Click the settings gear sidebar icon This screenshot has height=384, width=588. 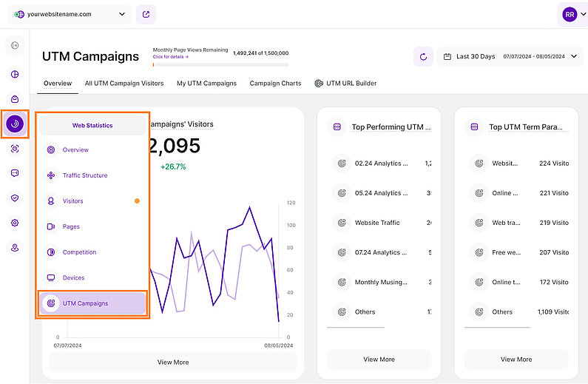pos(15,223)
